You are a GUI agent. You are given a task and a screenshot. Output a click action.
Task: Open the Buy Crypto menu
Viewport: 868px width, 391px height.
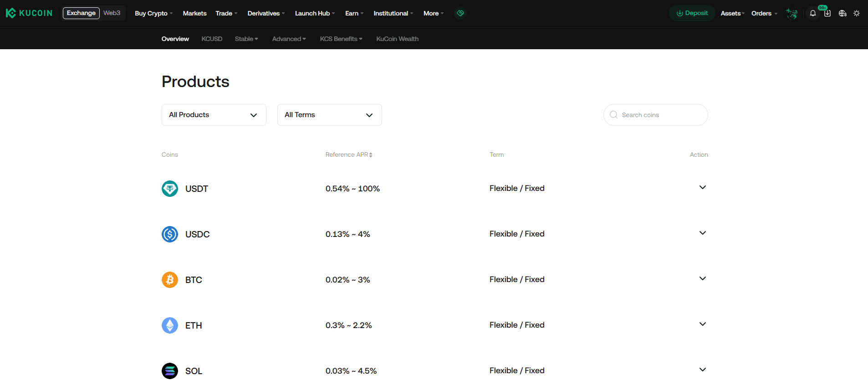(153, 13)
